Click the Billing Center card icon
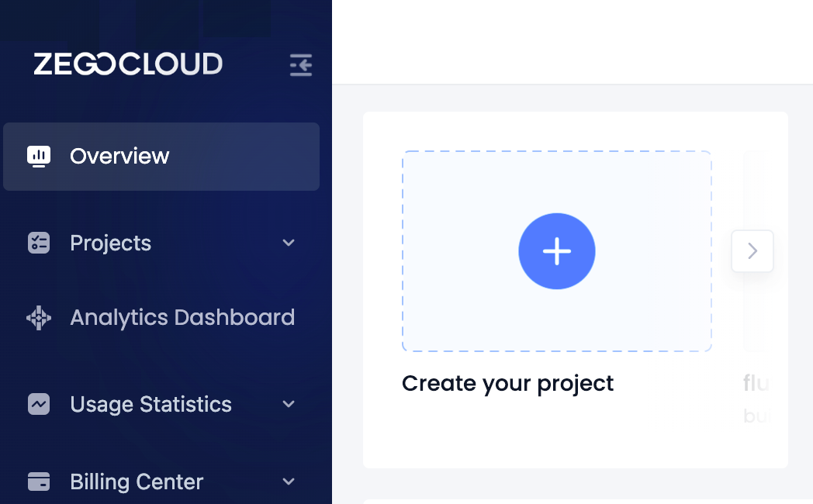This screenshot has height=504, width=813. tap(39, 482)
